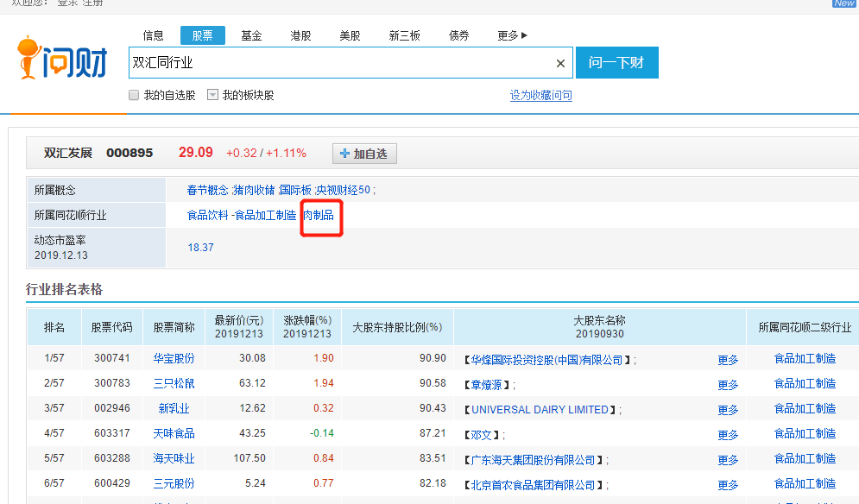
Task: Open the 国际板 concept link
Action: point(295,190)
